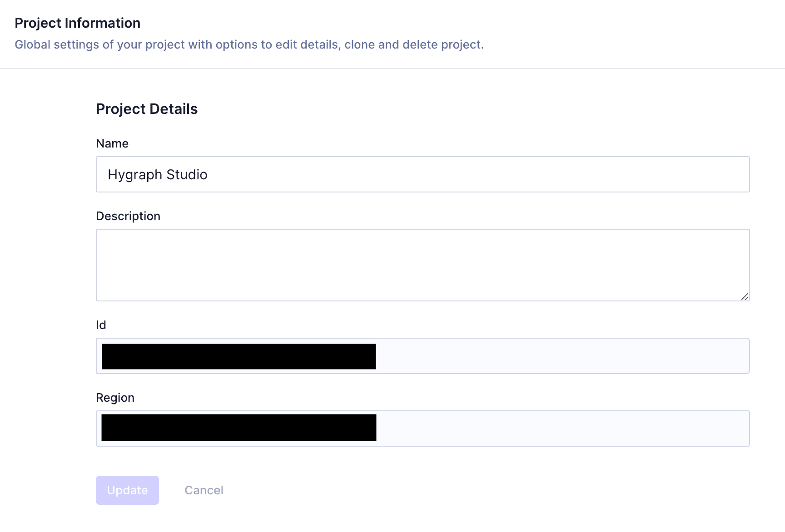
Task: Click the Project Details heading
Action: (x=146, y=108)
